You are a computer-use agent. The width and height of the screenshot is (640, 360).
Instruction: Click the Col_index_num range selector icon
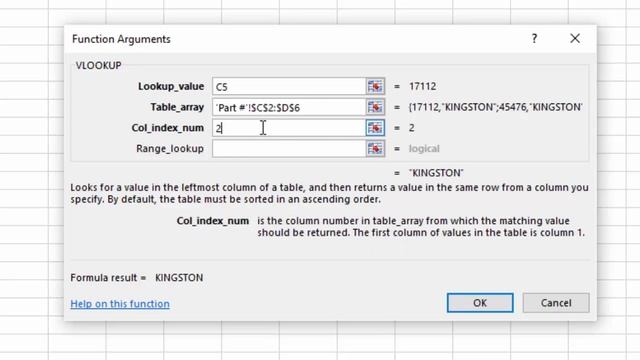tap(375, 128)
